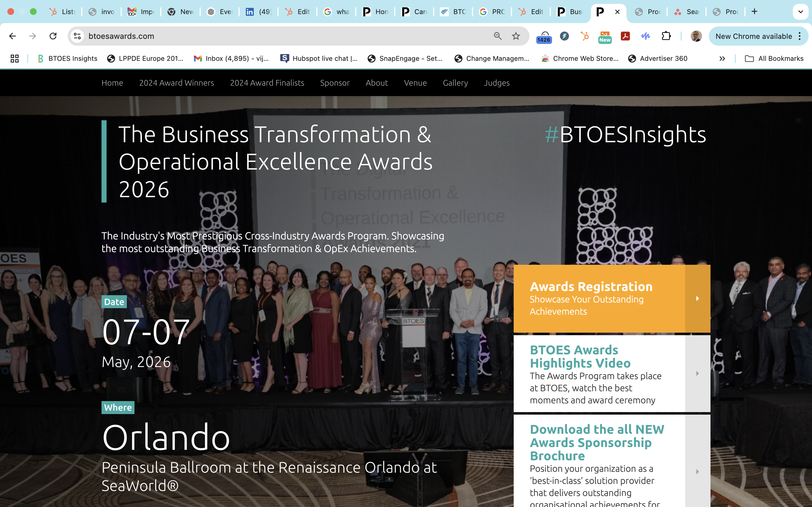Expand the hidden bookmarks chevron
This screenshot has height=507, width=812.
tap(722, 59)
